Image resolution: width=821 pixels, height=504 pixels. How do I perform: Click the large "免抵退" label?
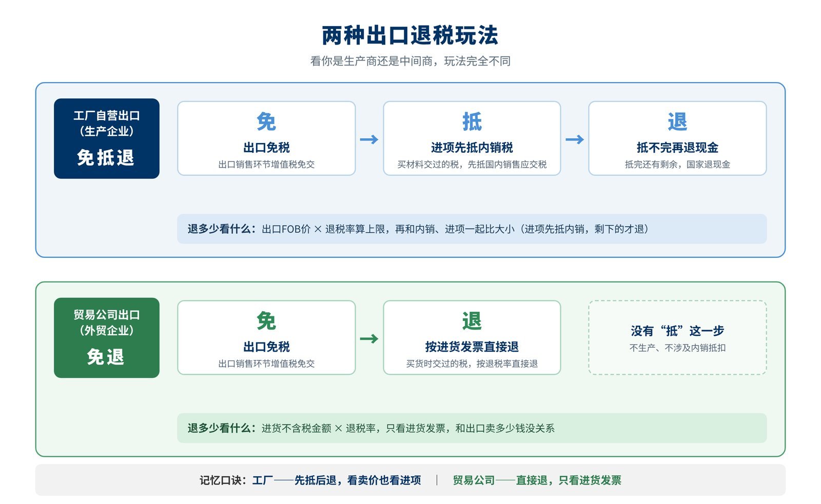pyautogui.click(x=106, y=157)
